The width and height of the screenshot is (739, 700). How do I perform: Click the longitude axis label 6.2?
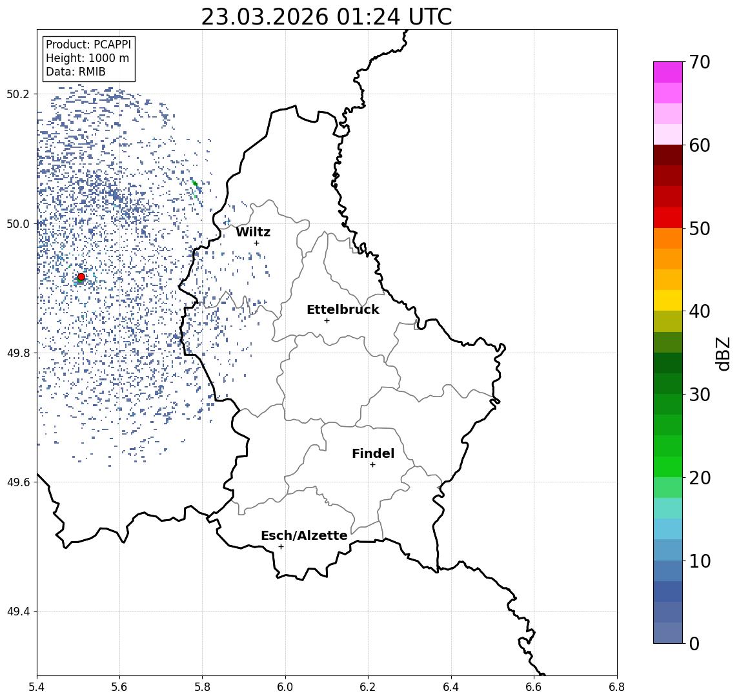[368, 687]
